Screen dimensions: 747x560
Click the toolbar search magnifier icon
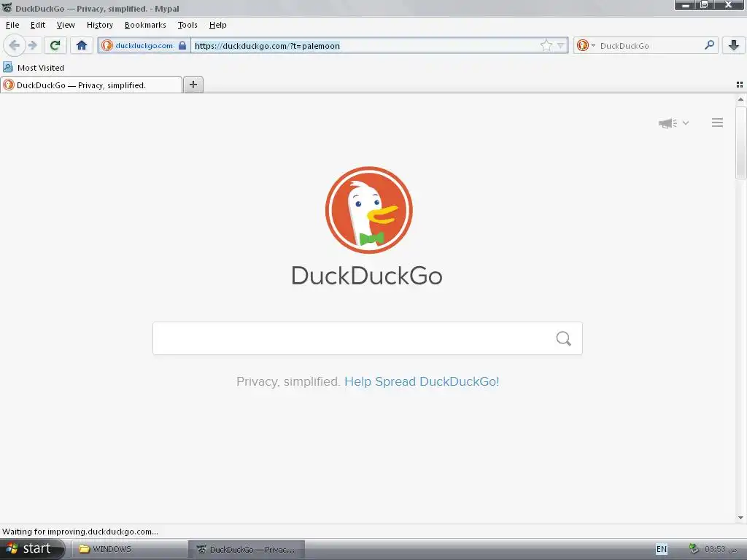pyautogui.click(x=709, y=45)
